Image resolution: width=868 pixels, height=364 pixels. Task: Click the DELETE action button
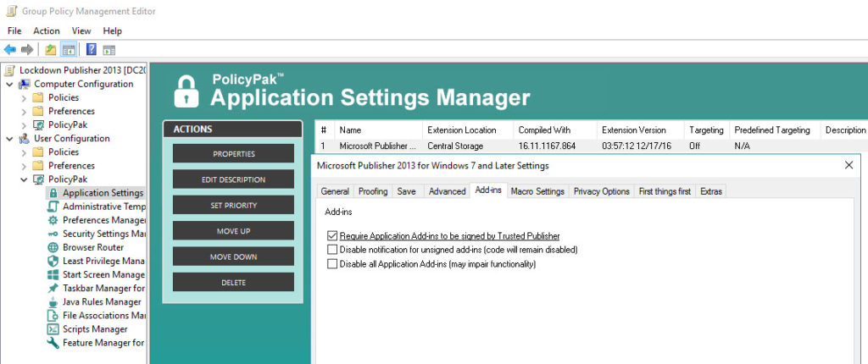tap(233, 282)
